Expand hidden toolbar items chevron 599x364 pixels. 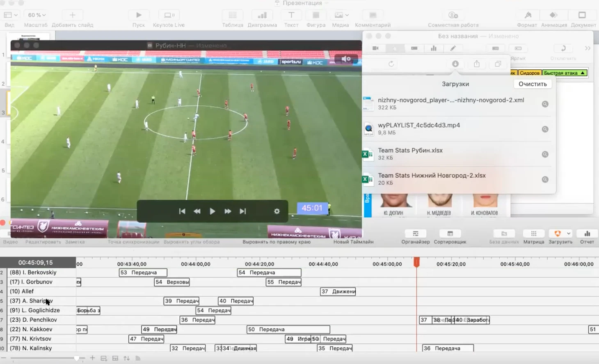(x=588, y=48)
